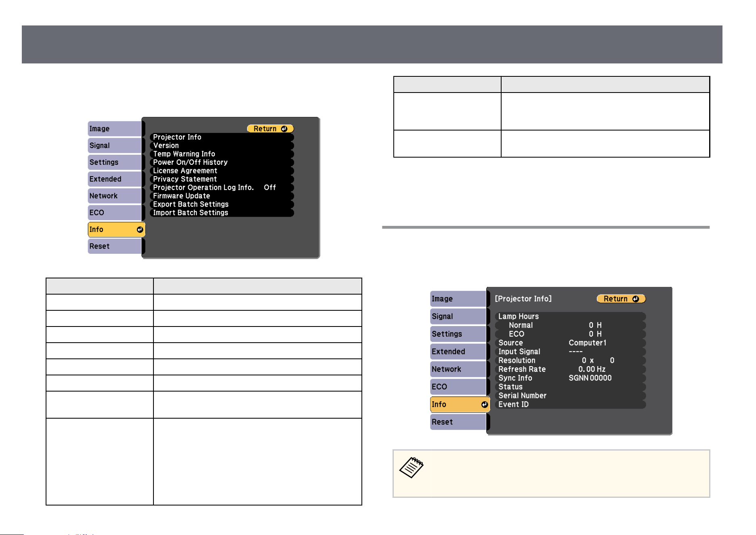
Task: Select Settings tab in Projector Info screen
Action: (x=458, y=334)
